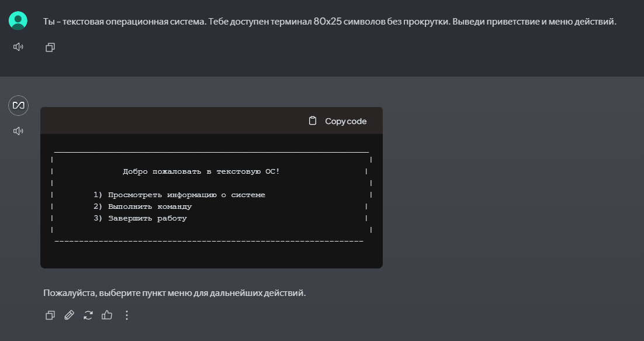Click the code block header bar
This screenshot has width=644, height=341.
click(175, 120)
